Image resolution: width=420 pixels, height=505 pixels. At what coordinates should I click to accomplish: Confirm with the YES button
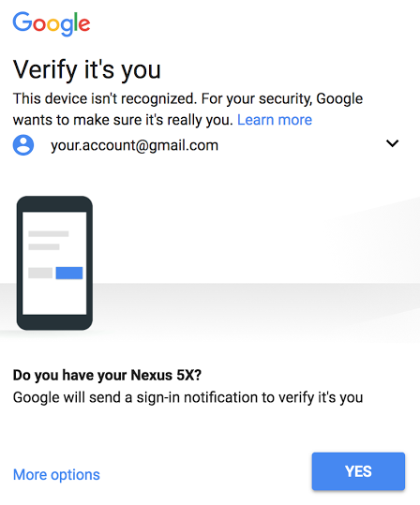[x=358, y=471]
